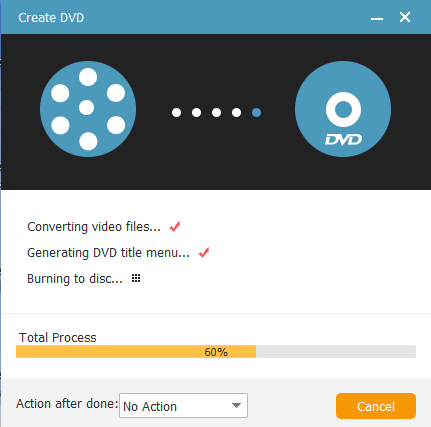
Task: Open the Action after done dropdown
Action: [183, 405]
